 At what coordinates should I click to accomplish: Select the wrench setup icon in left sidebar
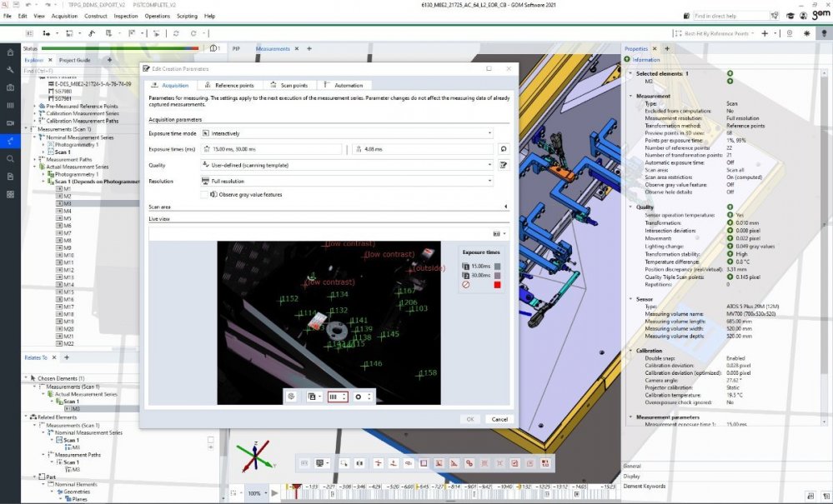tap(10, 69)
